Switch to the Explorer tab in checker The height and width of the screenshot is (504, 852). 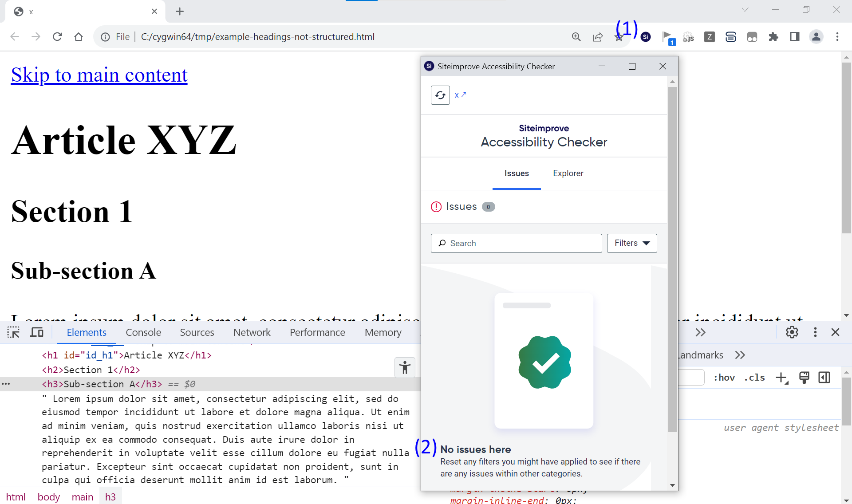pyautogui.click(x=568, y=173)
